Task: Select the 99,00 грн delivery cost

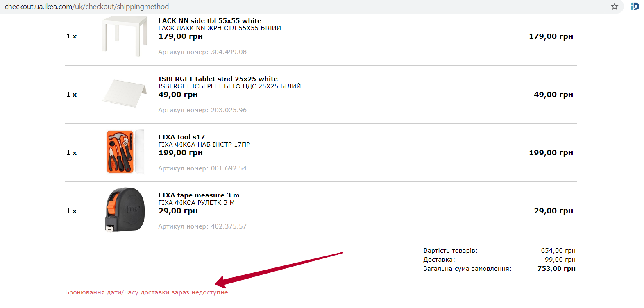Action: pos(560,260)
